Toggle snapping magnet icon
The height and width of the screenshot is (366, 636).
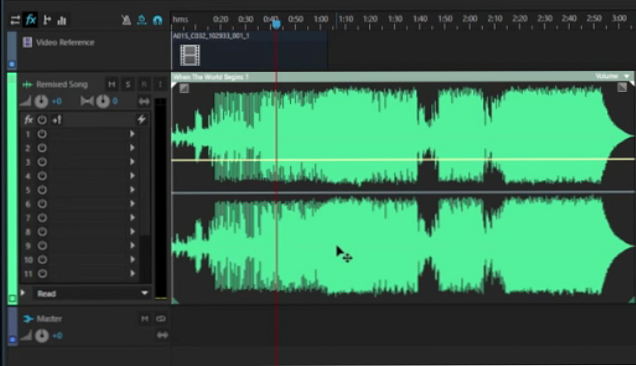point(157,20)
